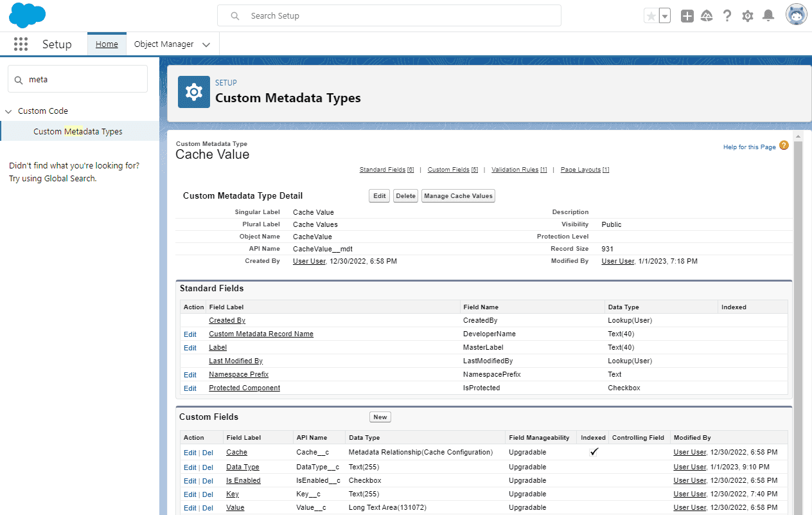The width and height of the screenshot is (812, 515).
Task: Edit the Namespace Prefix field
Action: point(190,375)
